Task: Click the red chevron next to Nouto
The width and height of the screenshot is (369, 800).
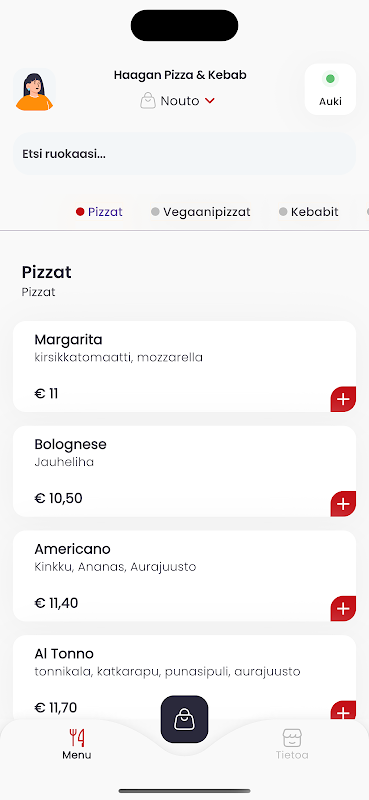Action: [x=210, y=101]
